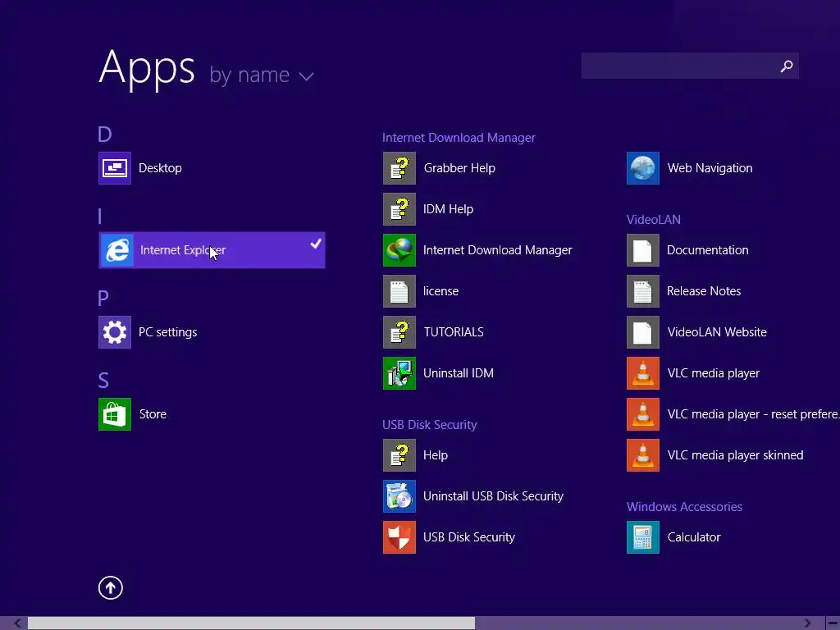
Task: Open IDM Help icon
Action: 399,209
